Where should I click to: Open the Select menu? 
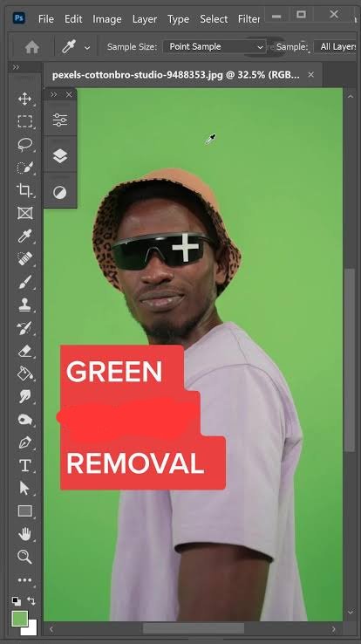(x=214, y=19)
